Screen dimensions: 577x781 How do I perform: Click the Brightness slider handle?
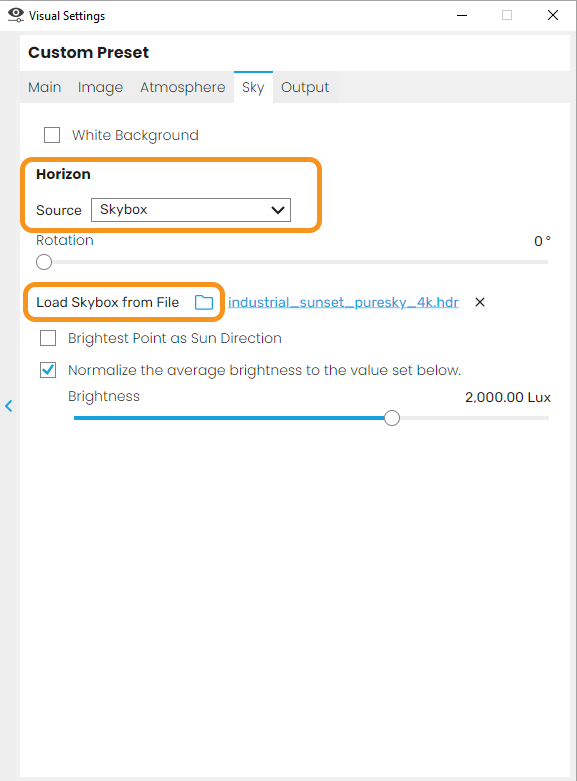[392, 418]
